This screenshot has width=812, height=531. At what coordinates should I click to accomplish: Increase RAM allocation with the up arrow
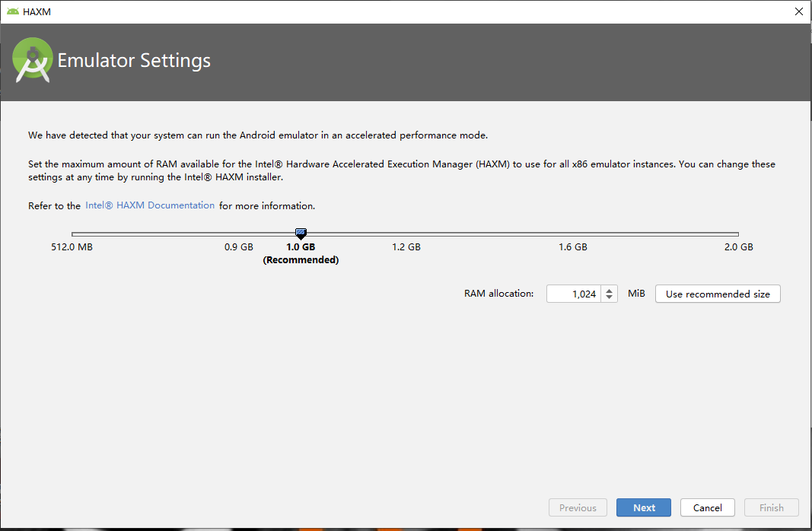point(610,291)
